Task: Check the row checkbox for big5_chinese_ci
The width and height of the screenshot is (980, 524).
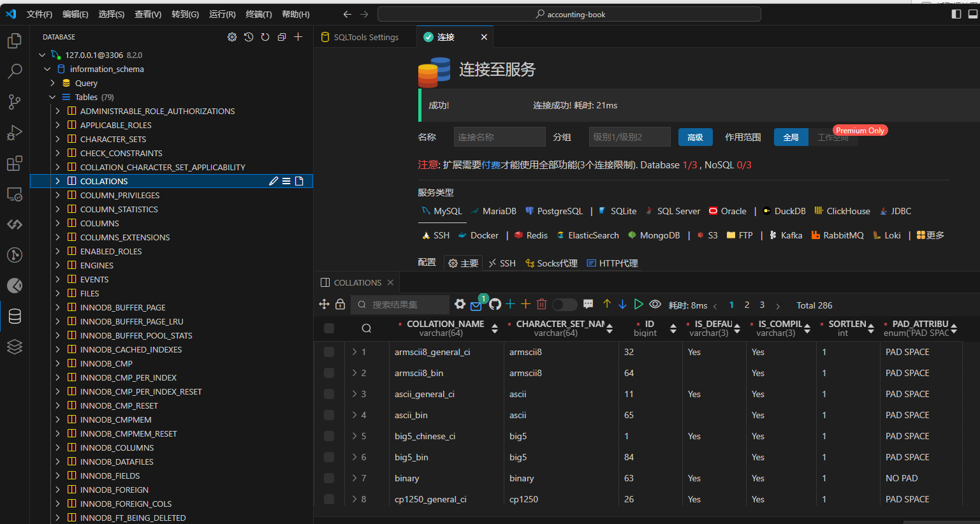Action: [x=329, y=436]
